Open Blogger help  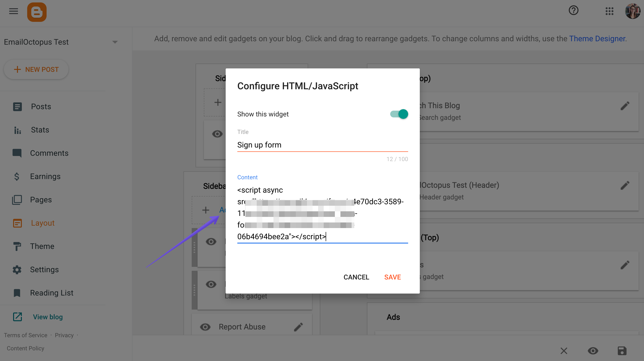[573, 10]
